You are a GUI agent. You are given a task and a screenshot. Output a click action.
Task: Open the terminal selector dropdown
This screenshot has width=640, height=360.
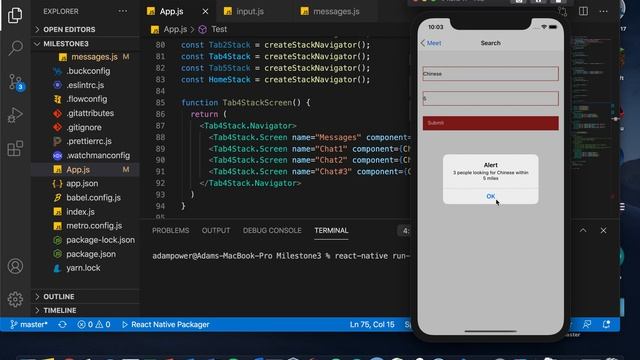click(404, 231)
